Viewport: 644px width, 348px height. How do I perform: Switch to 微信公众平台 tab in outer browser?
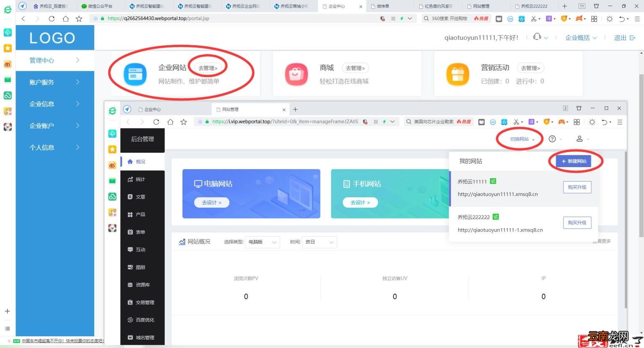click(101, 6)
